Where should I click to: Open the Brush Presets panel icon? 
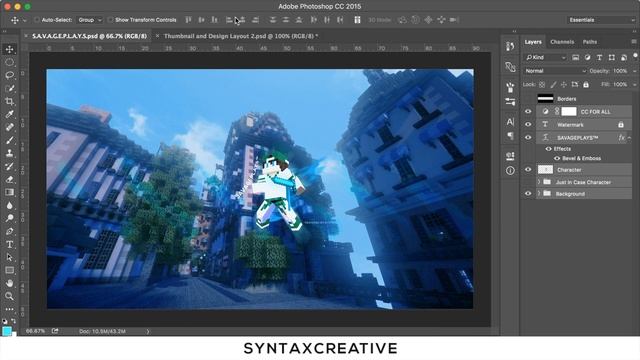coord(510,101)
